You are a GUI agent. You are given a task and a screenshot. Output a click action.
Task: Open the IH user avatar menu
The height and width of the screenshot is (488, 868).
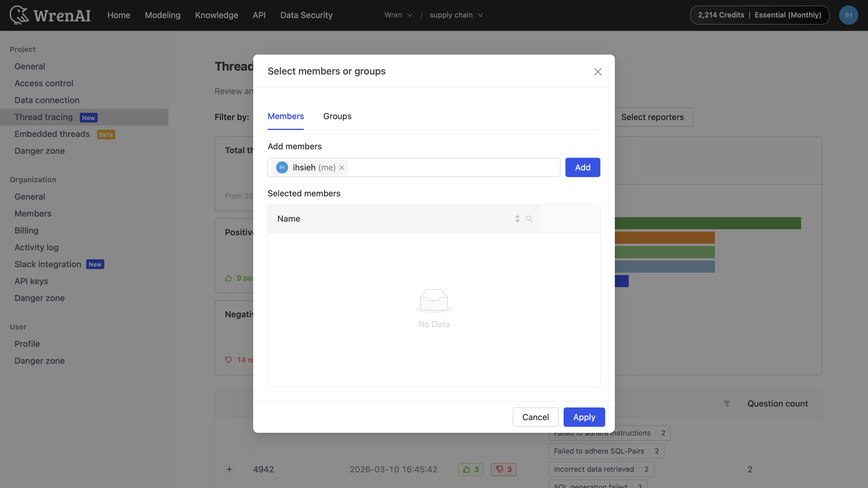click(x=848, y=15)
